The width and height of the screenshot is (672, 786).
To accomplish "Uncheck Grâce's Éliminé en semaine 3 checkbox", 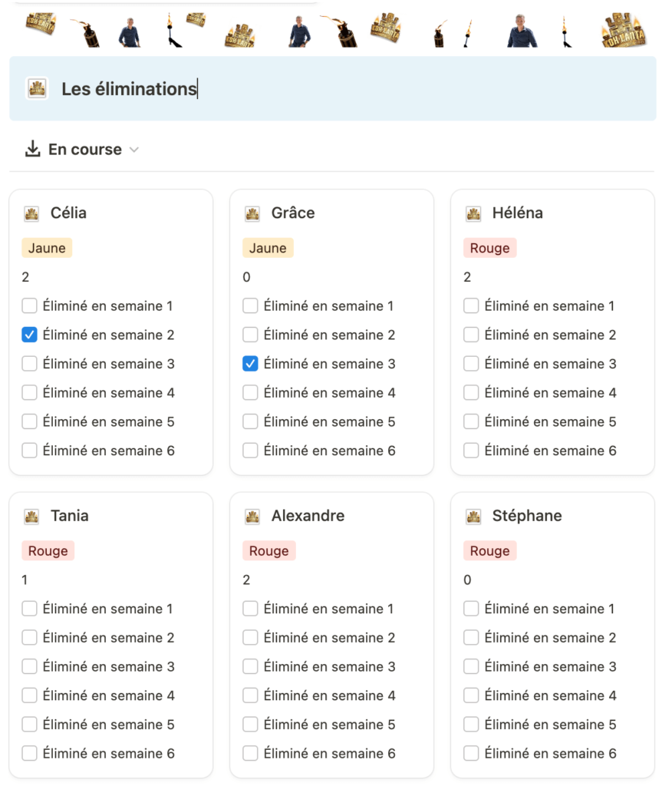I will pos(250,364).
